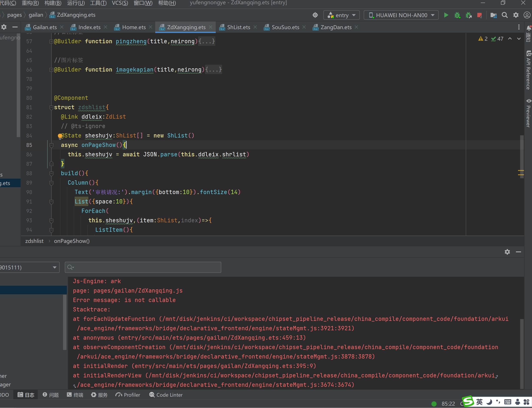
Task: Open the 工具(T) menu
Action: (98, 3)
